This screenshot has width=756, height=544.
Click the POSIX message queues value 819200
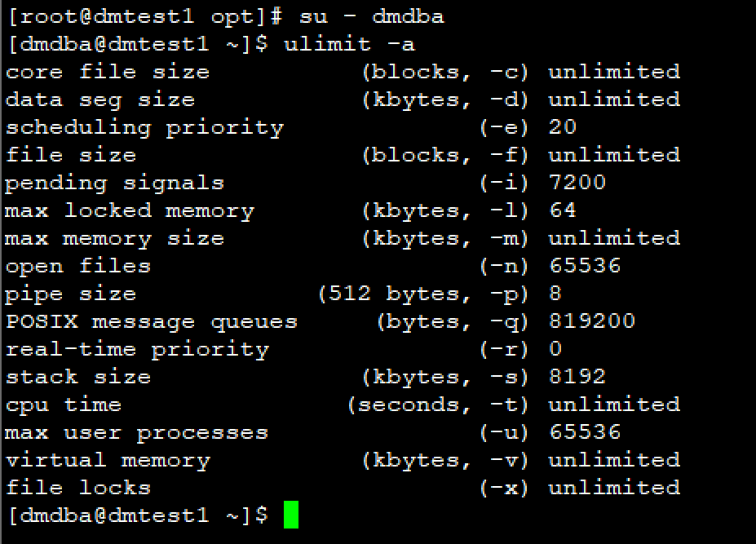[x=592, y=321]
